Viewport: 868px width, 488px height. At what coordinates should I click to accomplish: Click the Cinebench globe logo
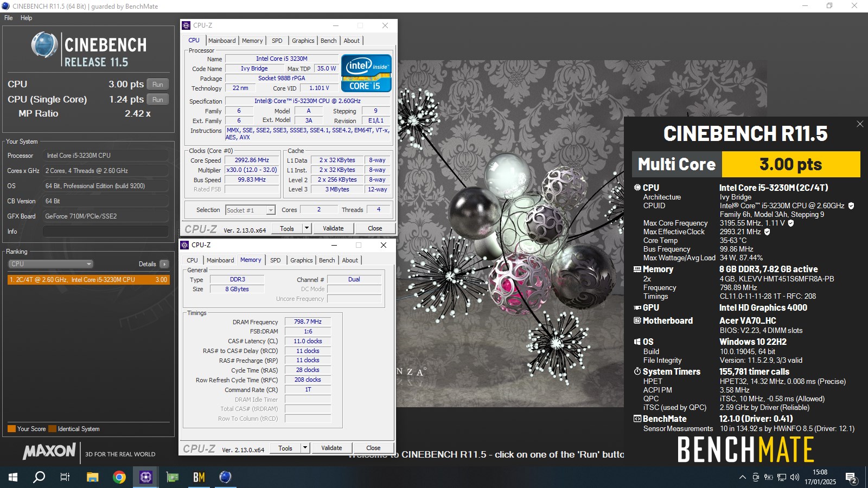click(44, 45)
